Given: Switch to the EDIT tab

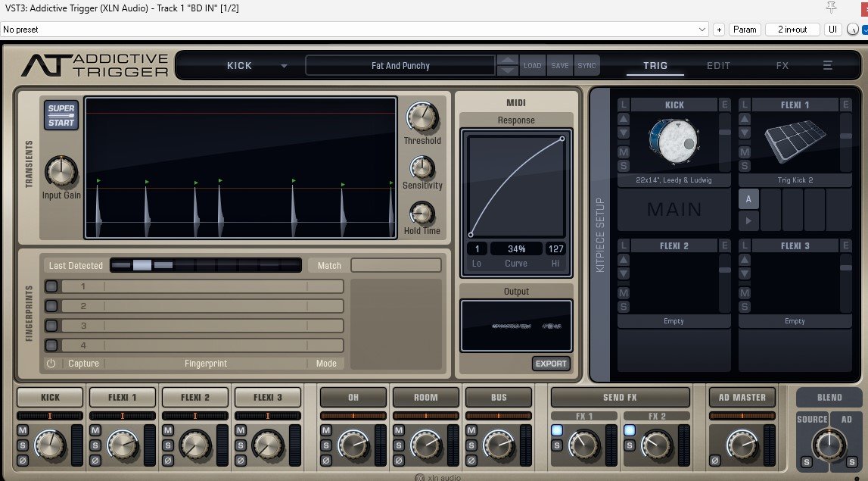Looking at the screenshot, I should point(718,66).
